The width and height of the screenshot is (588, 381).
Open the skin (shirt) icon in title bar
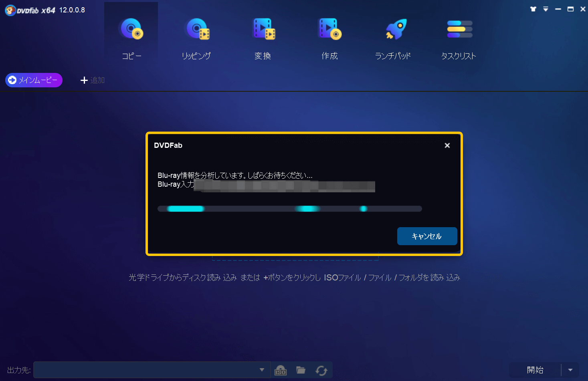tap(533, 9)
